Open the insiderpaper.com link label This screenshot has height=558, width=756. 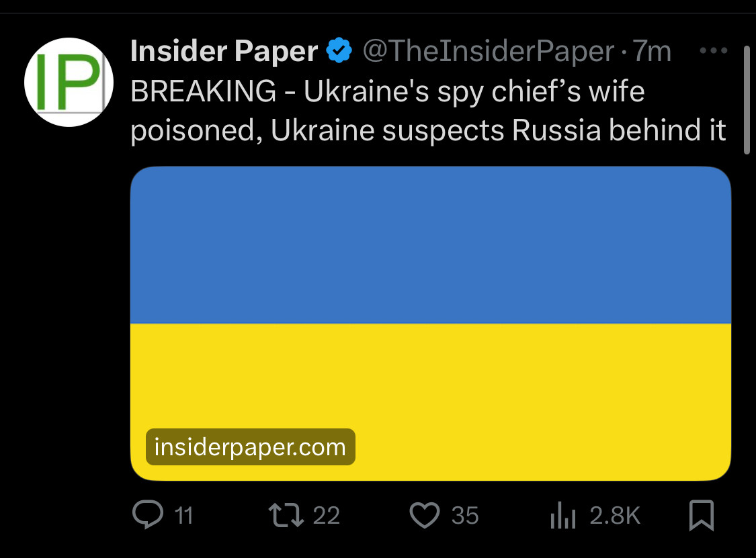250,447
